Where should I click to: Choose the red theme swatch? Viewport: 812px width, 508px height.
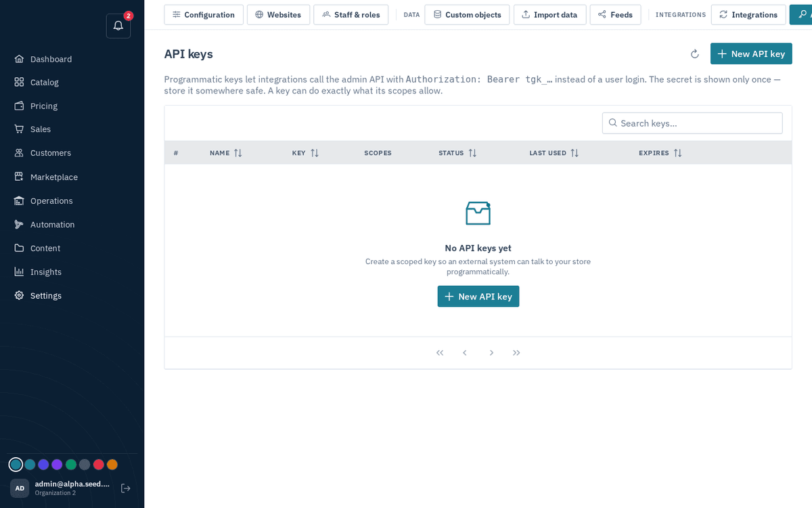(x=98, y=465)
